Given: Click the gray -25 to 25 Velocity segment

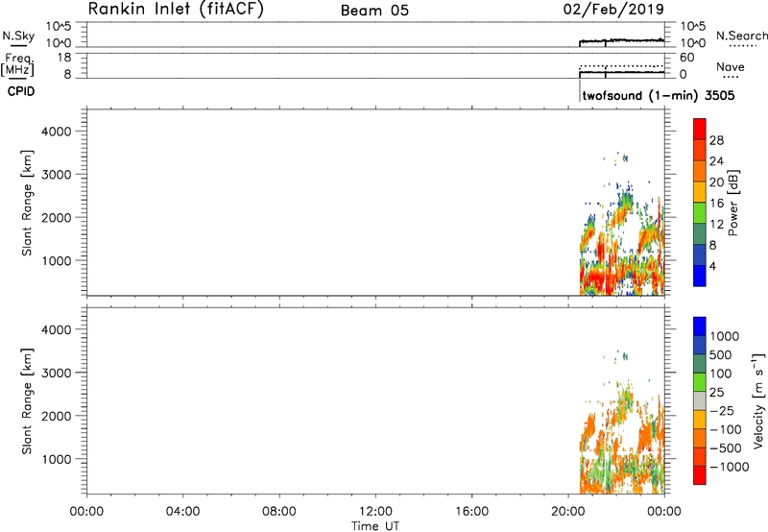Looking at the screenshot, I should click(x=699, y=401).
